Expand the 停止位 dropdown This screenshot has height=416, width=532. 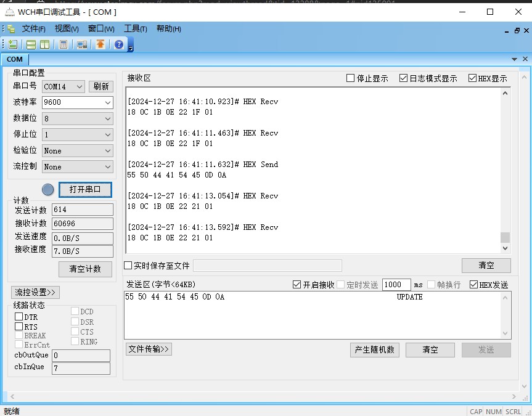pos(108,135)
